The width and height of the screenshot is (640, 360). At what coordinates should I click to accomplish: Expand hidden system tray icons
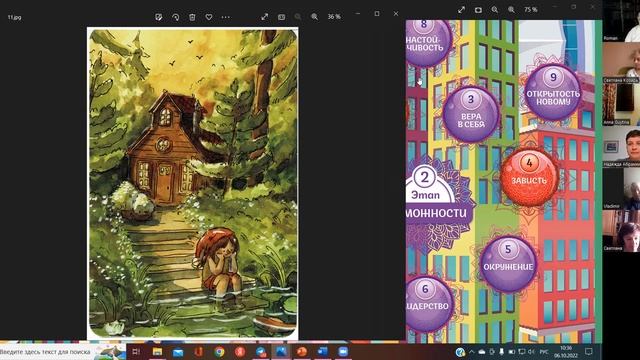472,351
